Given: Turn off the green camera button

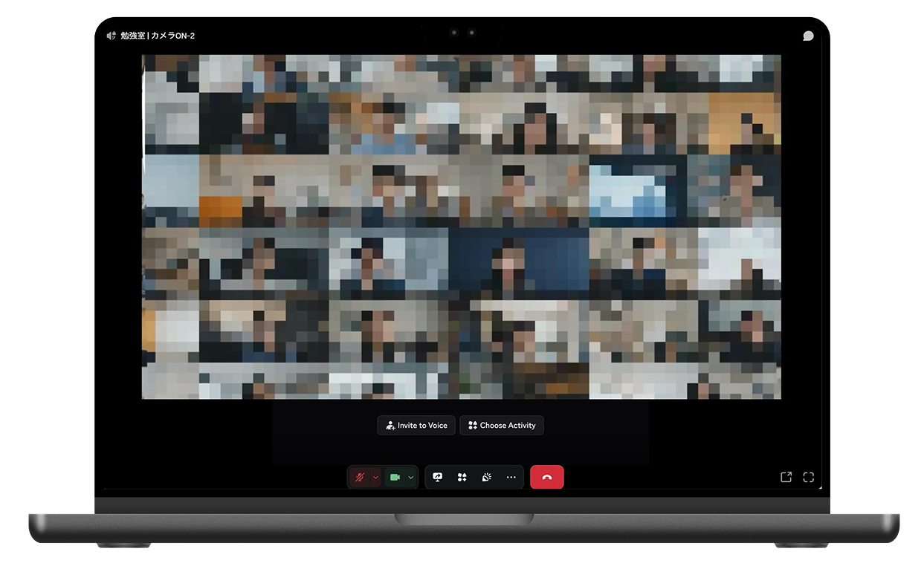Looking at the screenshot, I should pos(395,478).
